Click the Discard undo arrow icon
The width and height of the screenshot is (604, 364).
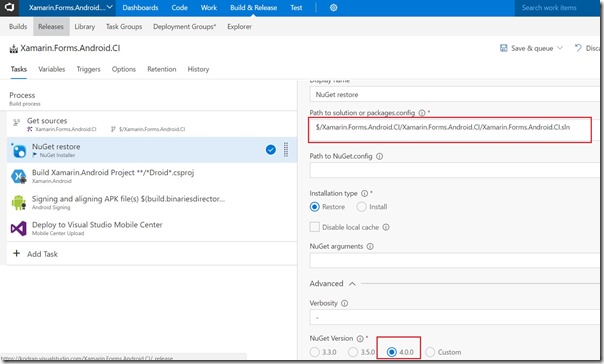[578, 48]
